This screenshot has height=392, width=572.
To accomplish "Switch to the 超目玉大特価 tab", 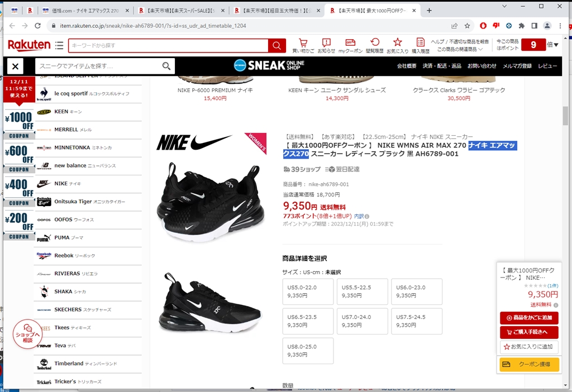I will (278, 11).
